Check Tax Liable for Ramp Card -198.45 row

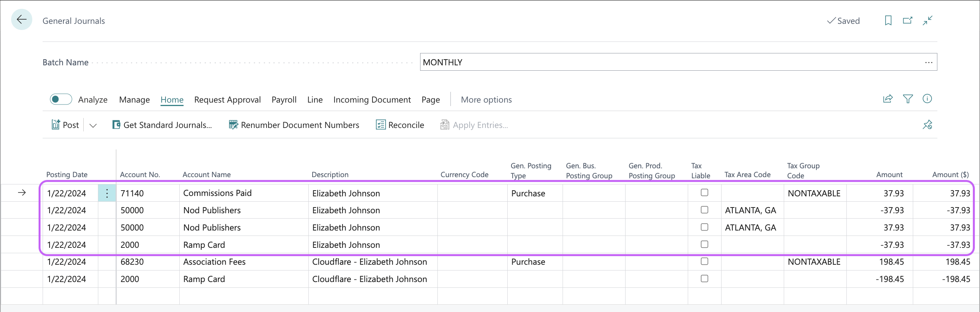[704, 279]
